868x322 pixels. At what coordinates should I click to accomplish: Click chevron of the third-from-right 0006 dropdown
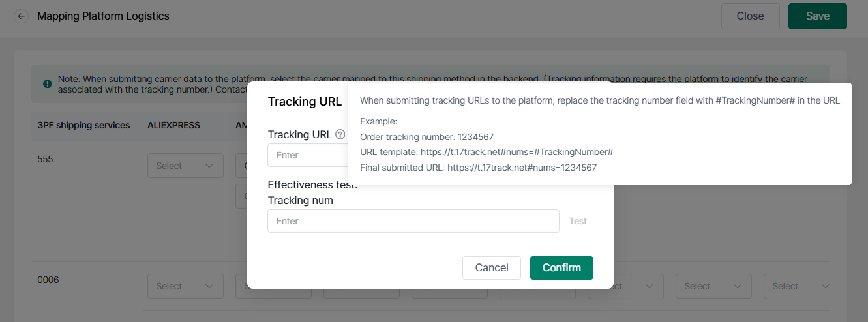coord(650,286)
